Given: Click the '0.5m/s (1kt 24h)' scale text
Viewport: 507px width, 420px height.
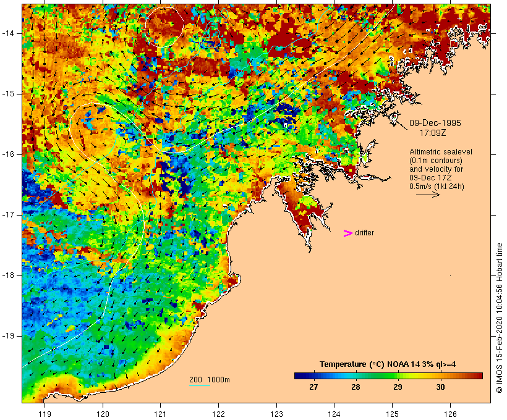Looking at the screenshot, I should 437,187.
